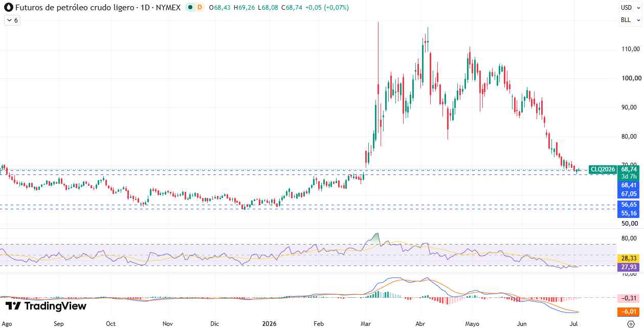
Task: Click the CLQ2026 symbol price label
Action: (x=603, y=169)
